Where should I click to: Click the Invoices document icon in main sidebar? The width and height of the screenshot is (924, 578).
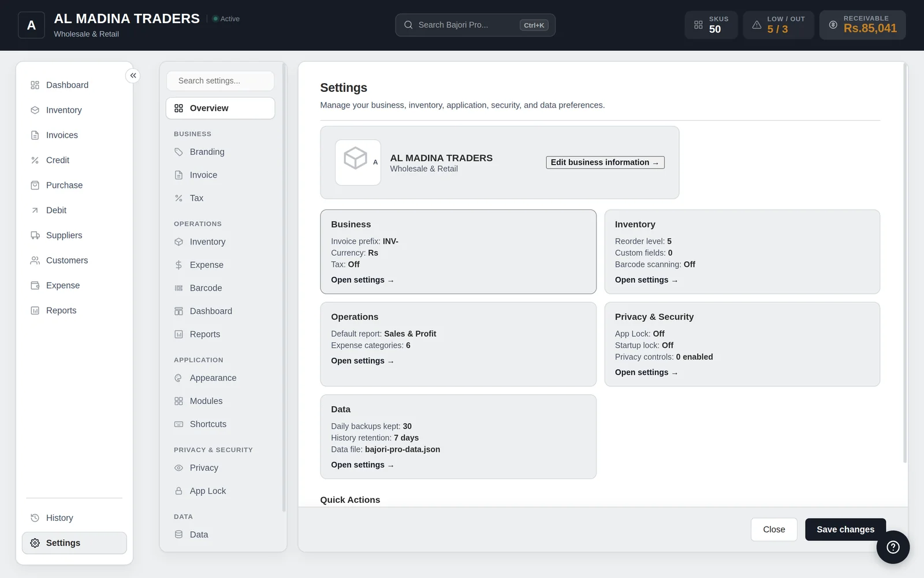(x=35, y=135)
